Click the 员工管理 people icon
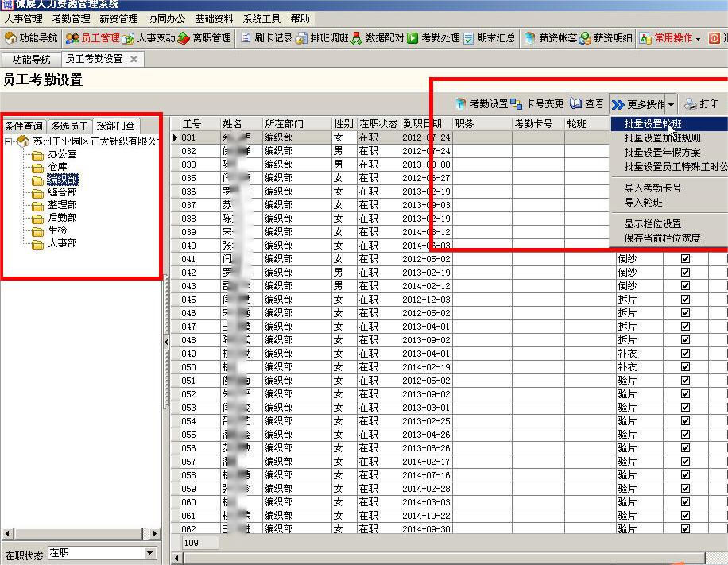This screenshot has width=728, height=565. 72,38
